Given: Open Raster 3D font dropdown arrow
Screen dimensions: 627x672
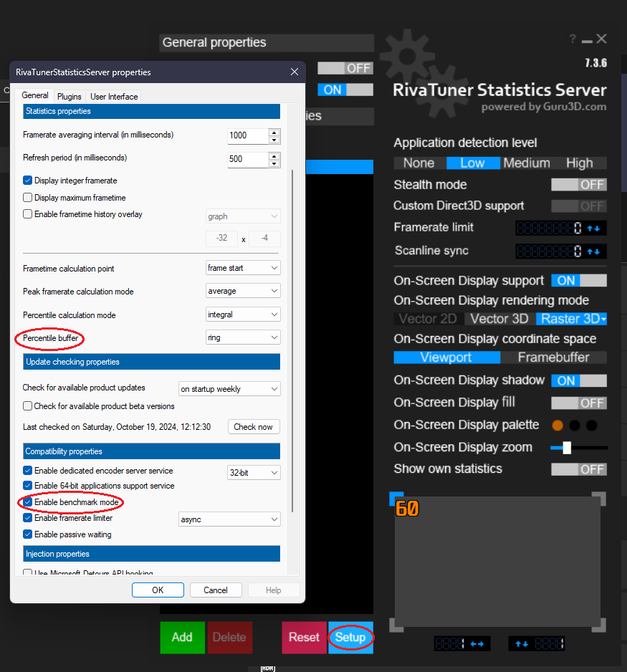Looking at the screenshot, I should click(x=603, y=320).
